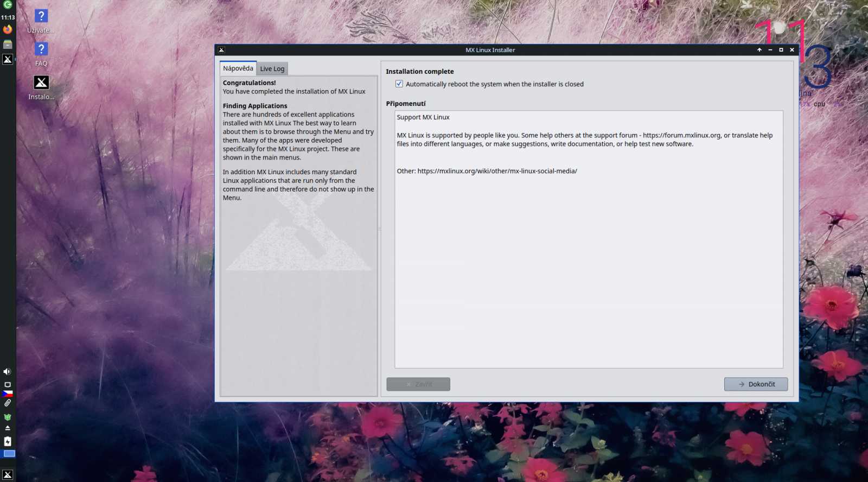Toggle automatic reboot checkbox

399,84
